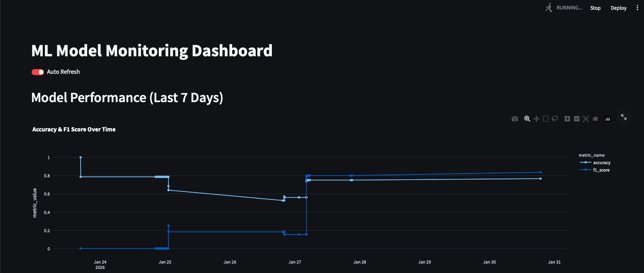The image size is (644, 273).
Task: Click the running man status icon
Action: 549,8
